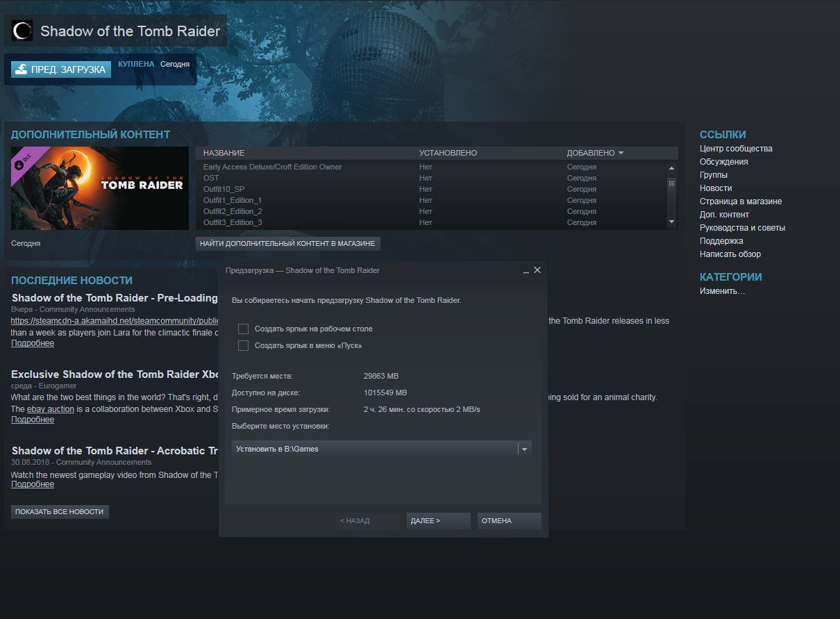This screenshot has width=840, height=619.
Task: Sort DLC list by the НАЗВАНИЕ column
Action: tap(306, 153)
